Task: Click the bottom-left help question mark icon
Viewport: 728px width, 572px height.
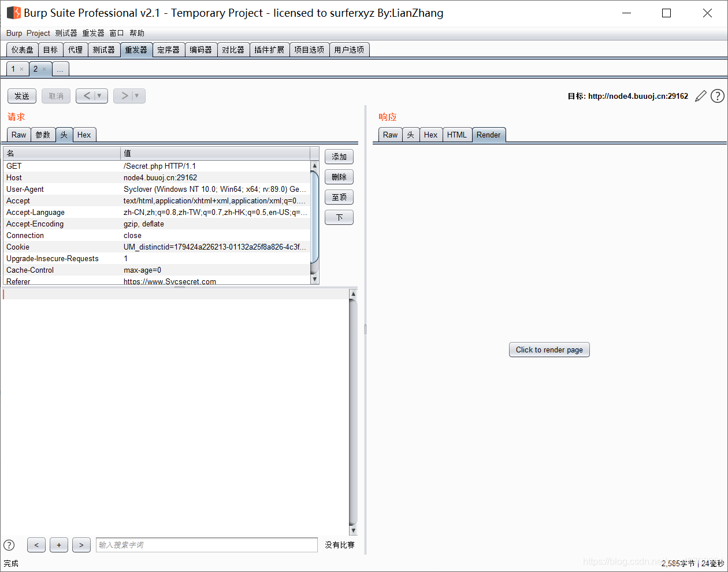Action: click(9, 545)
